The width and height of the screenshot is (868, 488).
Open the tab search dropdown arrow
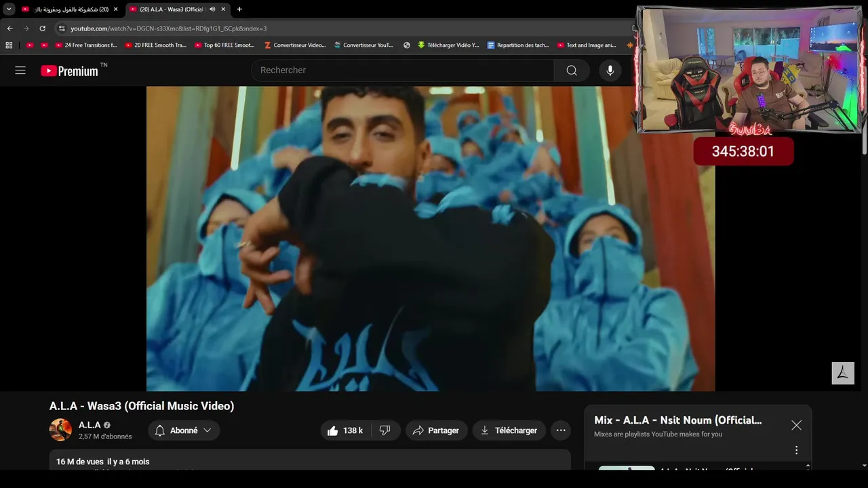tap(9, 9)
